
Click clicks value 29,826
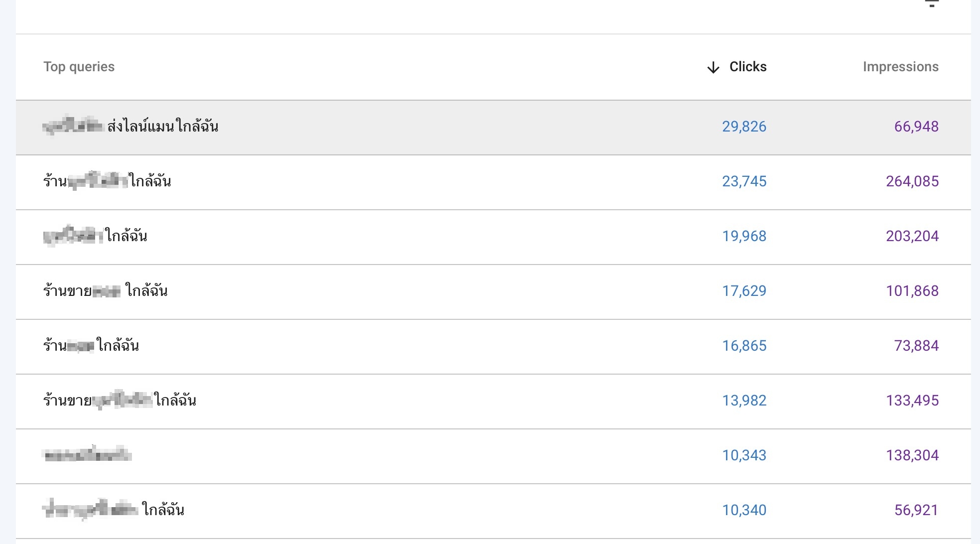click(744, 127)
